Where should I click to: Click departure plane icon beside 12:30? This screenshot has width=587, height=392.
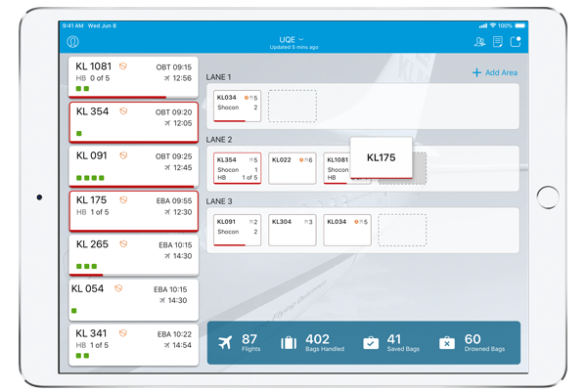tap(167, 212)
